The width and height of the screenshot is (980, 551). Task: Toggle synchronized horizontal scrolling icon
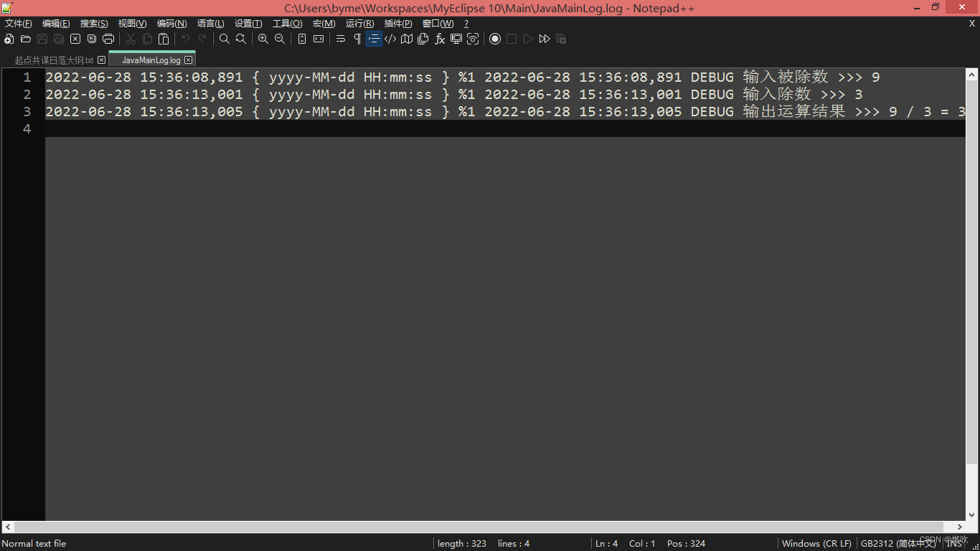(x=319, y=39)
